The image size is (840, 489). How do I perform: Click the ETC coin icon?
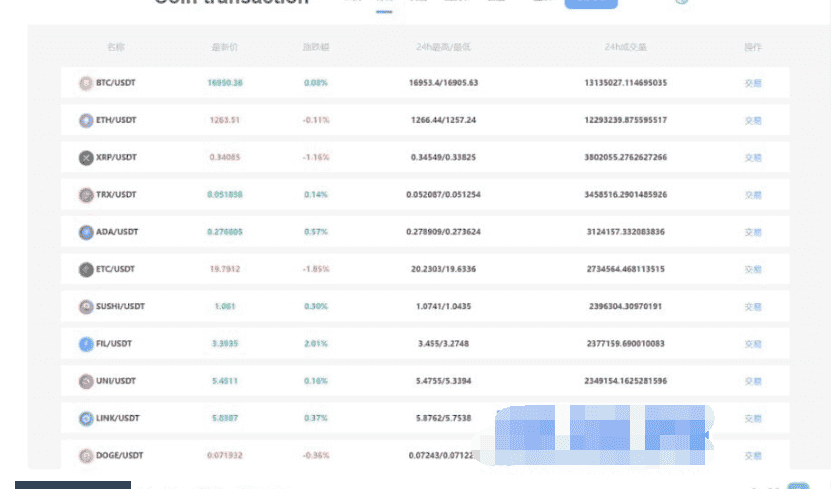pyautogui.click(x=86, y=269)
